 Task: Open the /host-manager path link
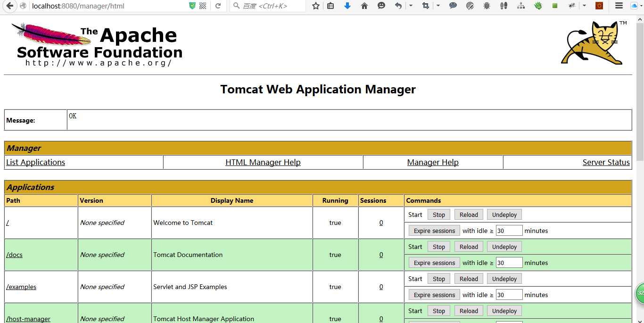(x=28, y=319)
